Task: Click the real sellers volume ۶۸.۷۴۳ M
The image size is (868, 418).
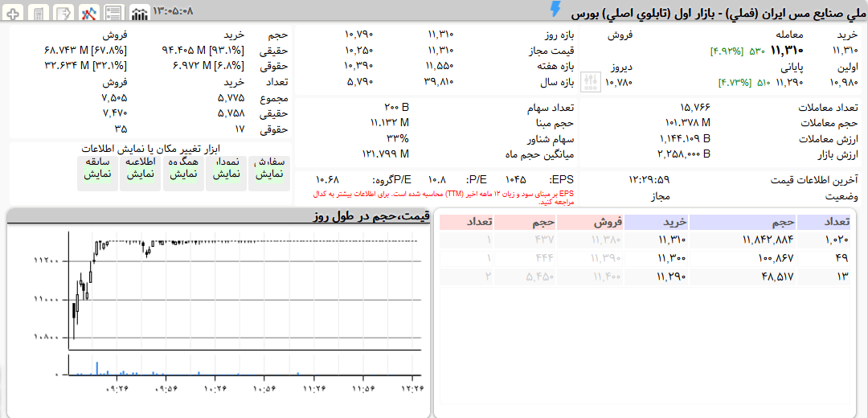Action: [x=85, y=51]
